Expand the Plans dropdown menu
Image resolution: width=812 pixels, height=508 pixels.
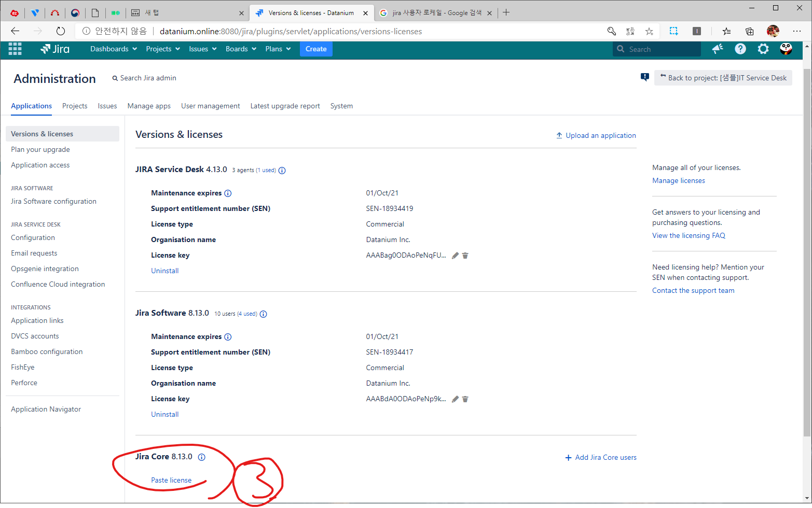[278, 49]
